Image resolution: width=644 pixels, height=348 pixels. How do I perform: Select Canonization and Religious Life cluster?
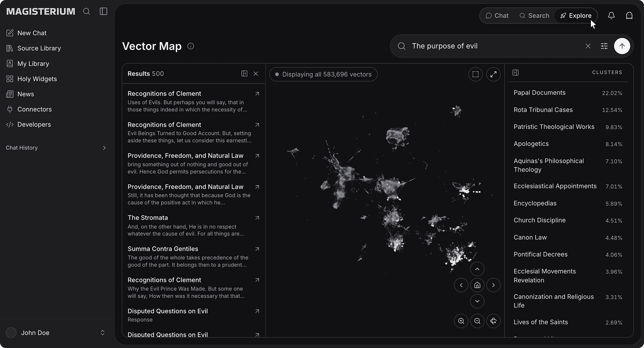[x=568, y=301]
